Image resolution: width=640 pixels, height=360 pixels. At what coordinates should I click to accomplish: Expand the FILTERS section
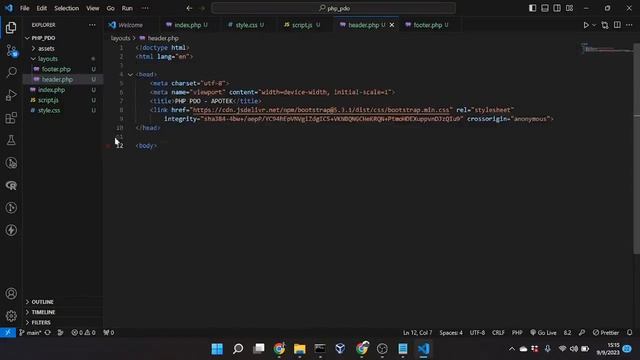pos(41,322)
